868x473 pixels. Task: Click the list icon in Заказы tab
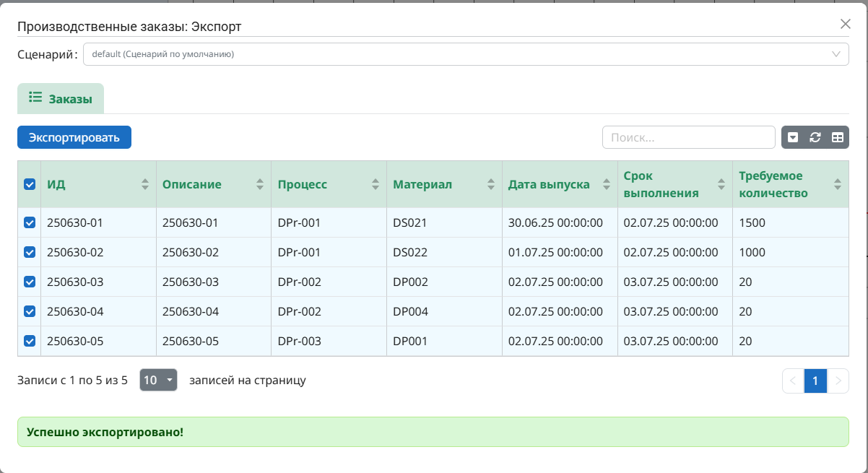[x=35, y=97]
